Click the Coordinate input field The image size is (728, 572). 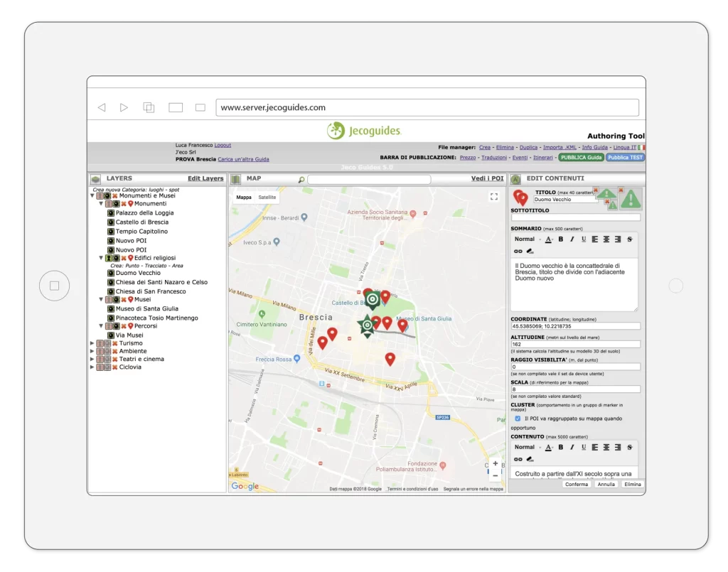click(575, 326)
